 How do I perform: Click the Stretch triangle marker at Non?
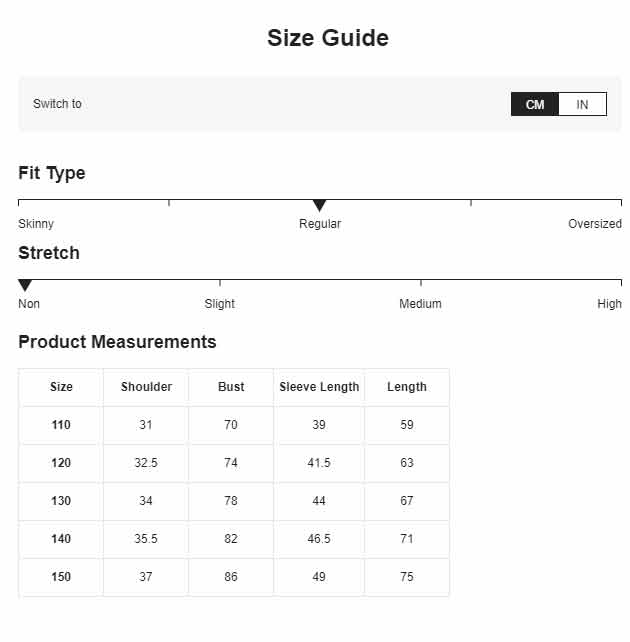pyautogui.click(x=25, y=285)
